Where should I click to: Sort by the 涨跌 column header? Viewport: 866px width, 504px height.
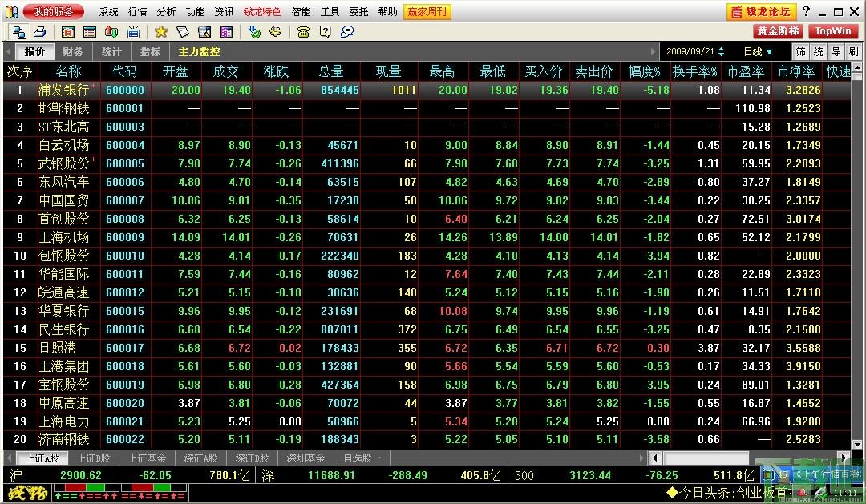tap(277, 71)
